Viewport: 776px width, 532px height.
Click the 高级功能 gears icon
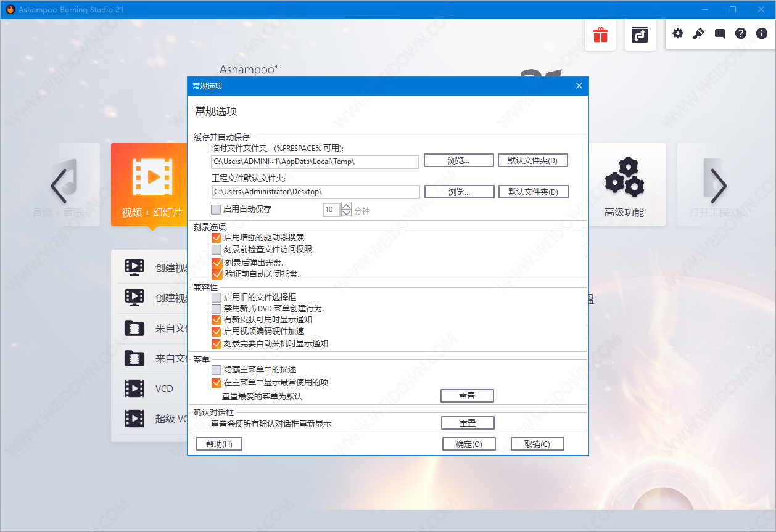[x=624, y=177]
